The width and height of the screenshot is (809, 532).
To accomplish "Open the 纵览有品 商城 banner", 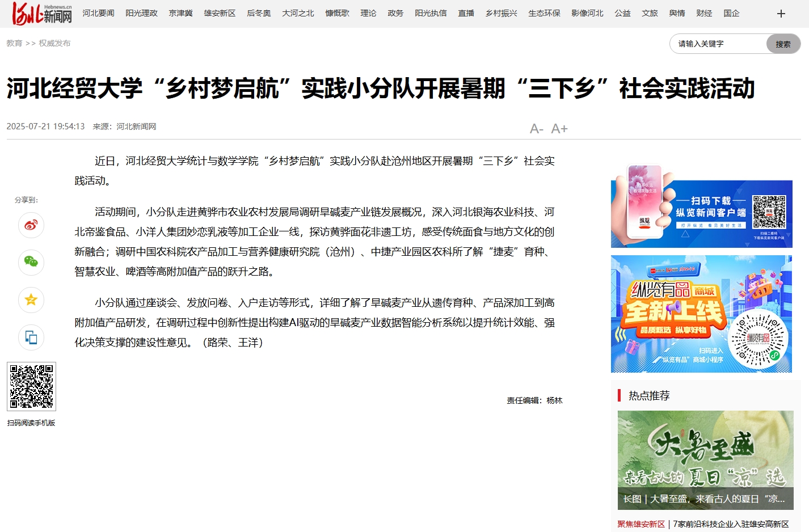I will (x=701, y=314).
